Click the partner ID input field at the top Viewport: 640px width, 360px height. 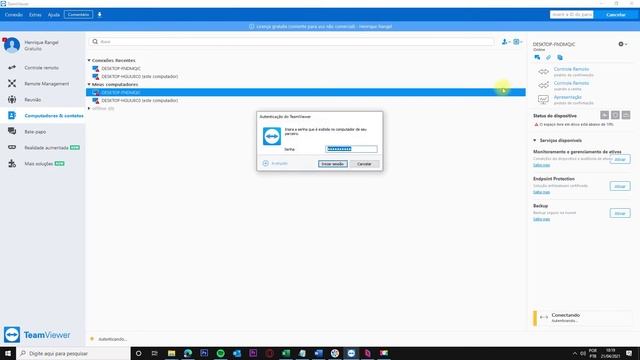(571, 15)
